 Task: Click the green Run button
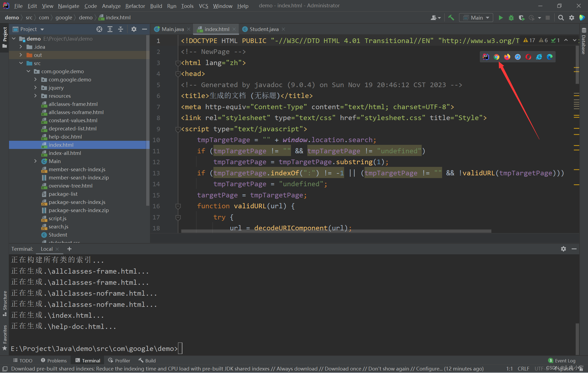500,18
